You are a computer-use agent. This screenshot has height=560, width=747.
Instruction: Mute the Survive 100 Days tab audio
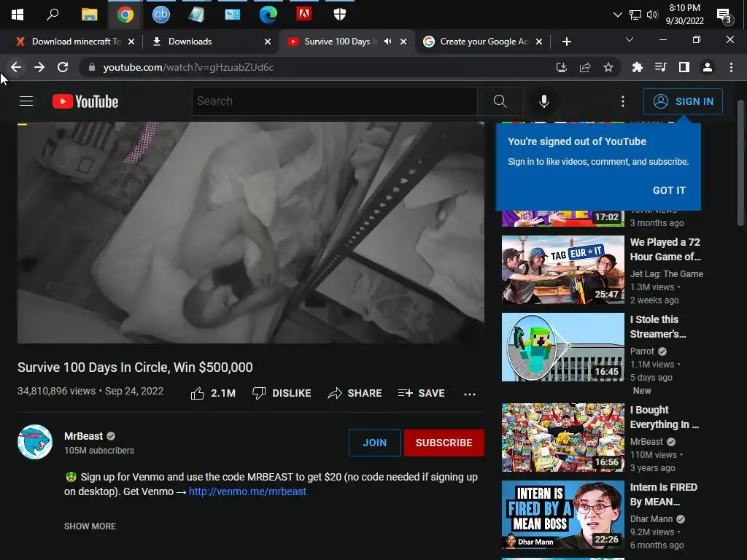(x=388, y=42)
